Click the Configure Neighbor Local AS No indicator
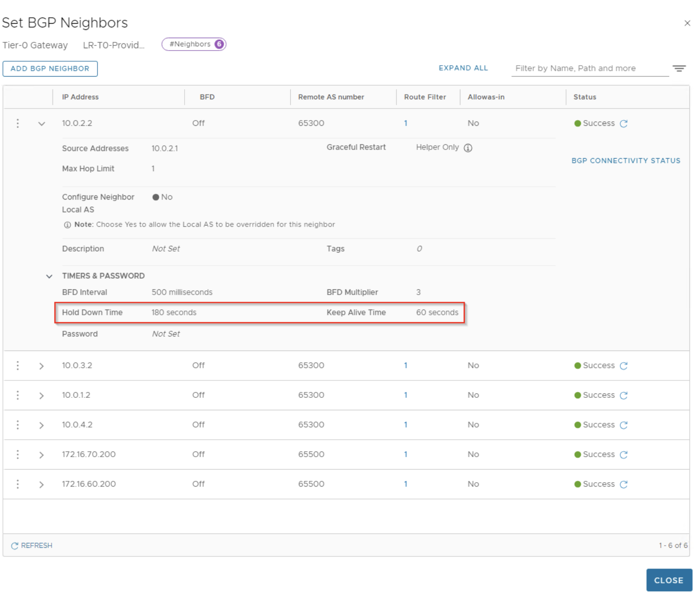 [162, 197]
